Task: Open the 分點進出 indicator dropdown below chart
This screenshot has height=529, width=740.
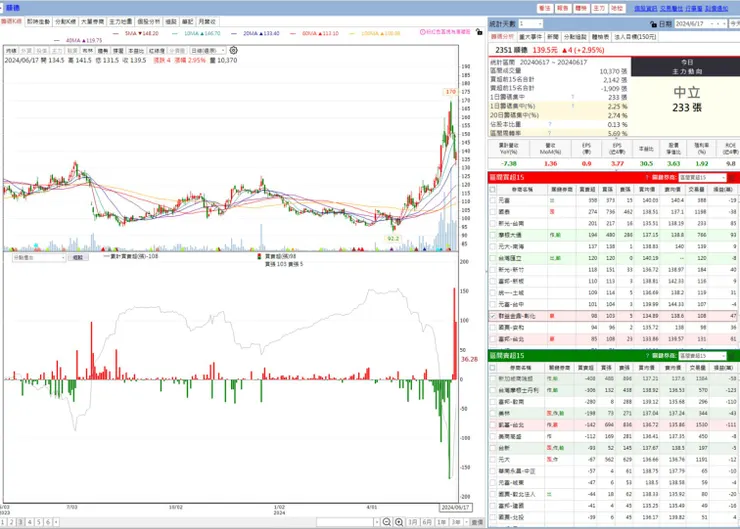Action: [x=39, y=258]
